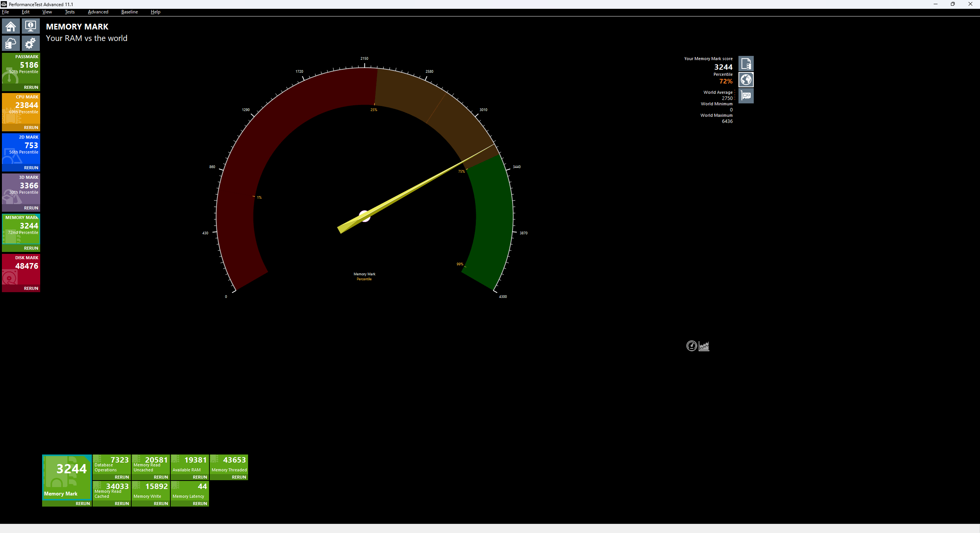Screen dimensions: 980x533
Task: Select the world globe comparison icon
Action: 746,80
